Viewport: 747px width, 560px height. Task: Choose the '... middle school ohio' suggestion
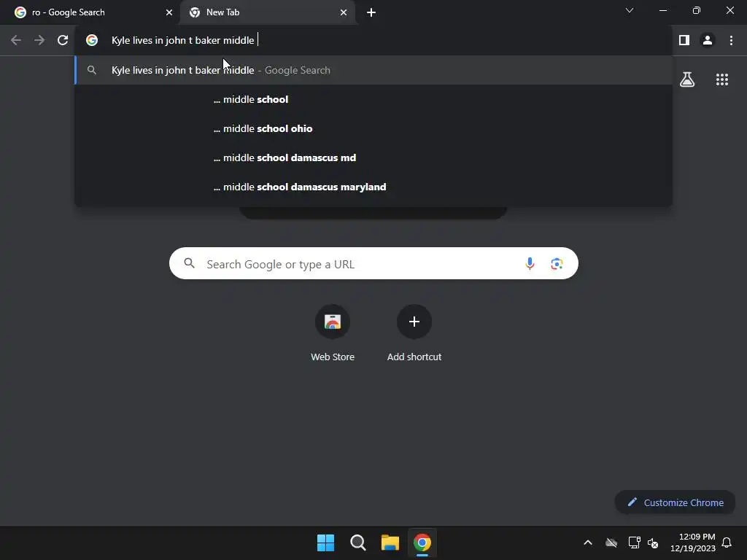tap(374, 128)
